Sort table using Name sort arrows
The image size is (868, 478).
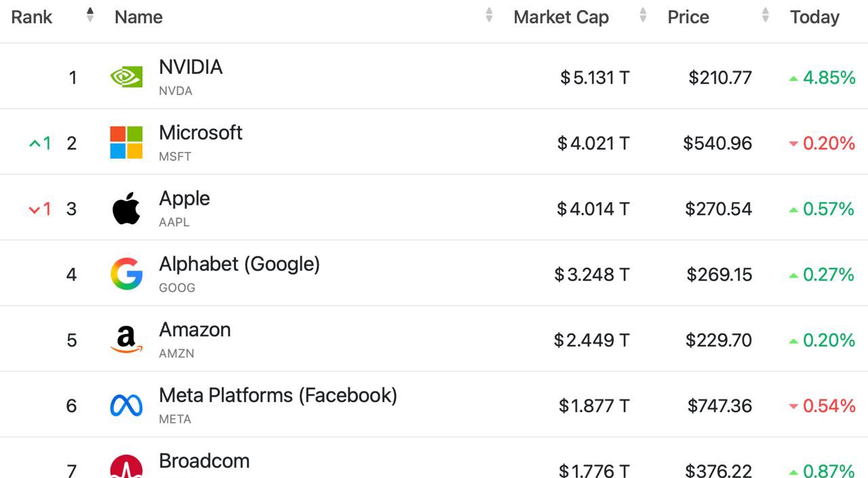(x=489, y=16)
